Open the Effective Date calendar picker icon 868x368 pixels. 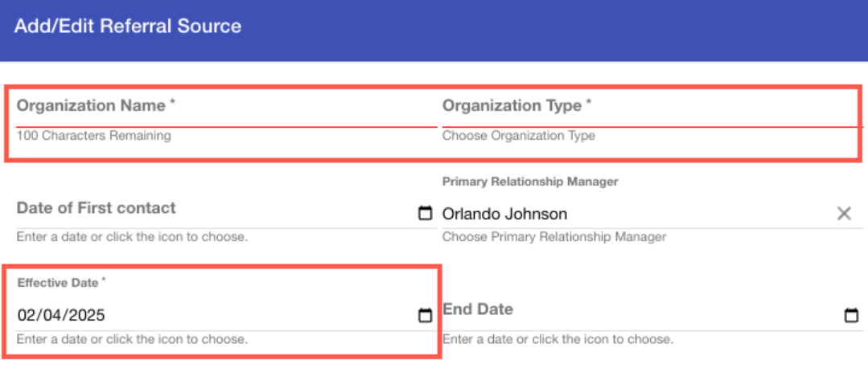coord(425,316)
